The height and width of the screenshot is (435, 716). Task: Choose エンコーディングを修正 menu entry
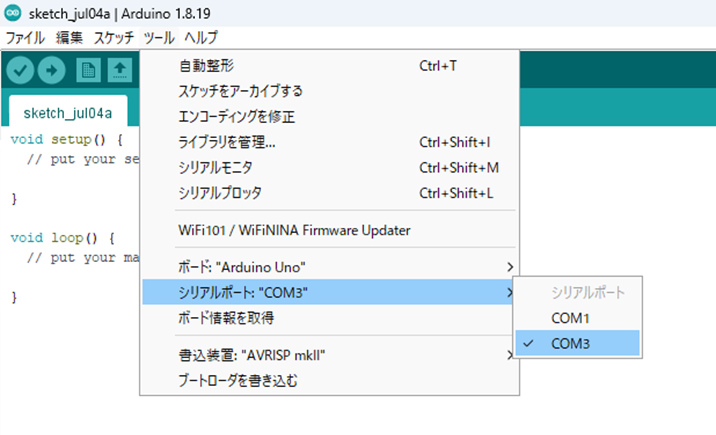click(x=329, y=117)
